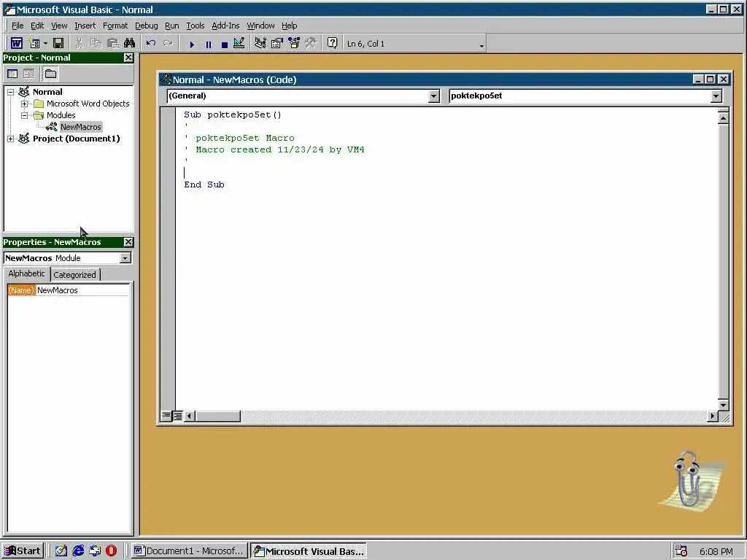Toggle Procedure View button in code window
The width and height of the screenshot is (747, 560).
point(166,416)
